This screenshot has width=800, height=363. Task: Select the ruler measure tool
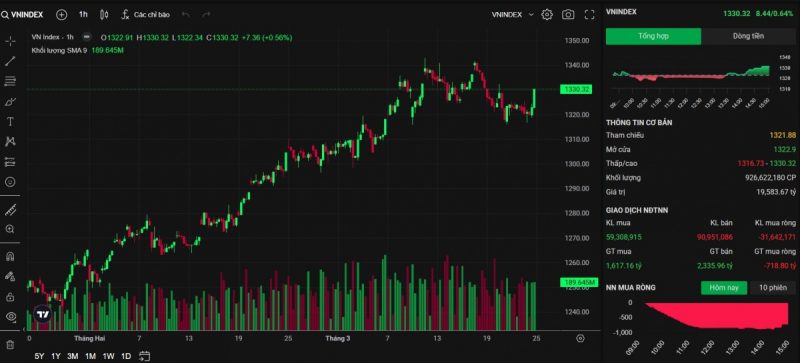pos(10,209)
